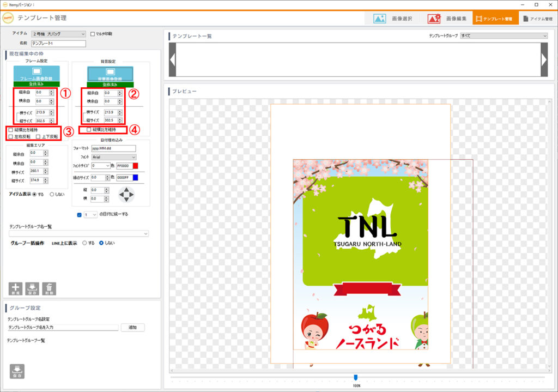This screenshot has width=558, height=392.
Task: Click the date position directional arrow pad
Action: pyautogui.click(x=126, y=195)
